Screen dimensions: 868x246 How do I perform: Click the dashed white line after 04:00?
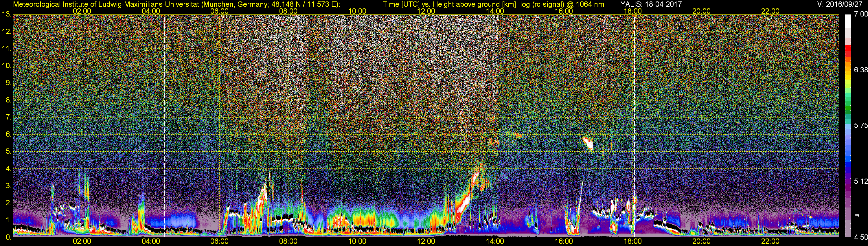pos(164,126)
